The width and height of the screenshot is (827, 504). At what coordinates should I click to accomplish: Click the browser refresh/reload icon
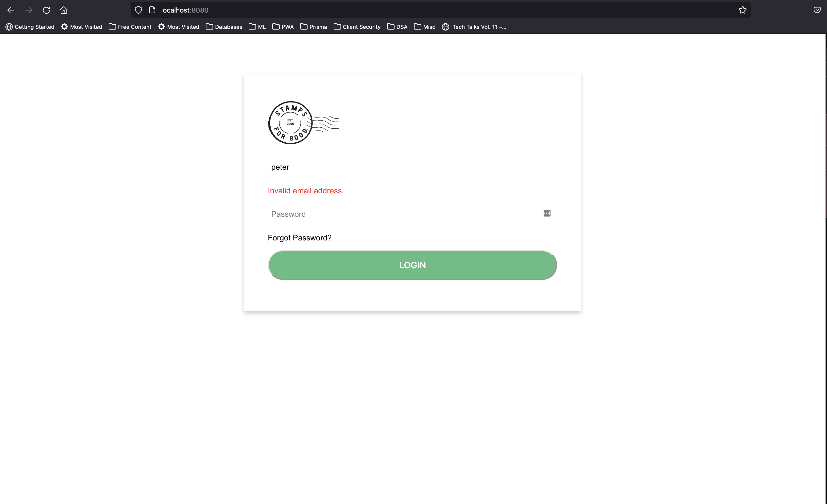(x=46, y=10)
